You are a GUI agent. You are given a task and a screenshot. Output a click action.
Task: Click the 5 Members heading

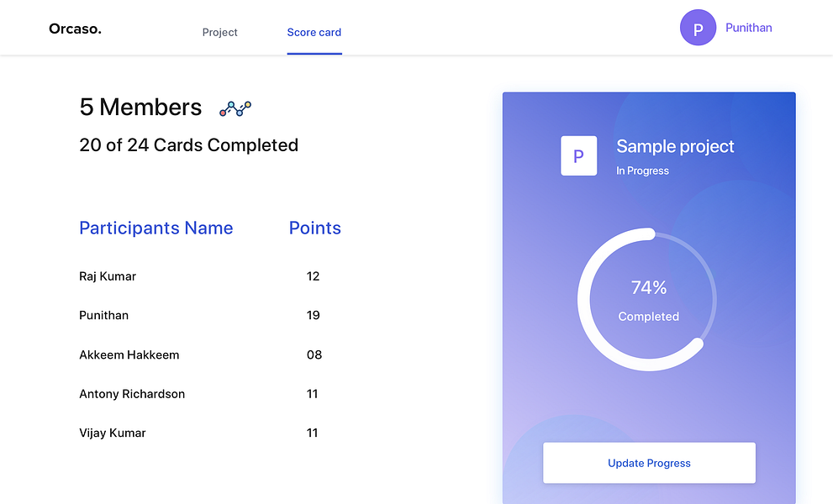tap(140, 108)
